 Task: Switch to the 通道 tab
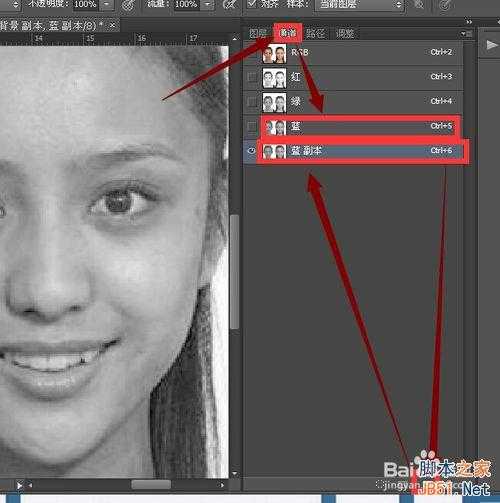point(288,33)
